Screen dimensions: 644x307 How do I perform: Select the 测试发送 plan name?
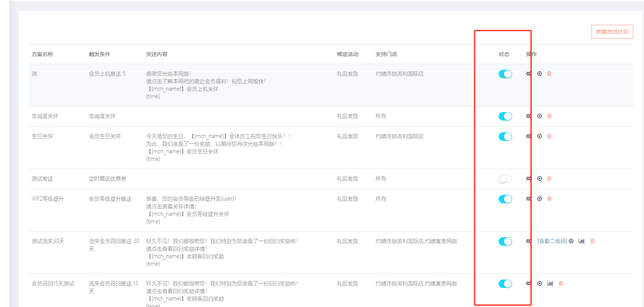42,178
